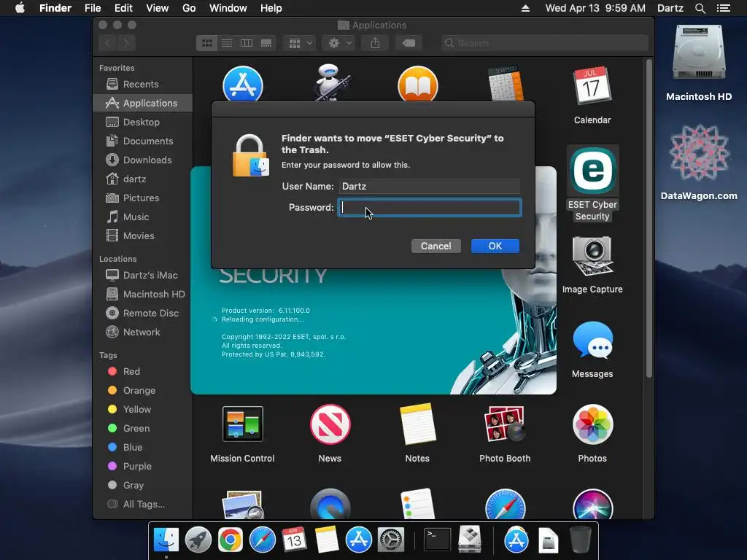Switch Finder to icon view
Viewport: 747px width, 560px height.
coord(206,43)
